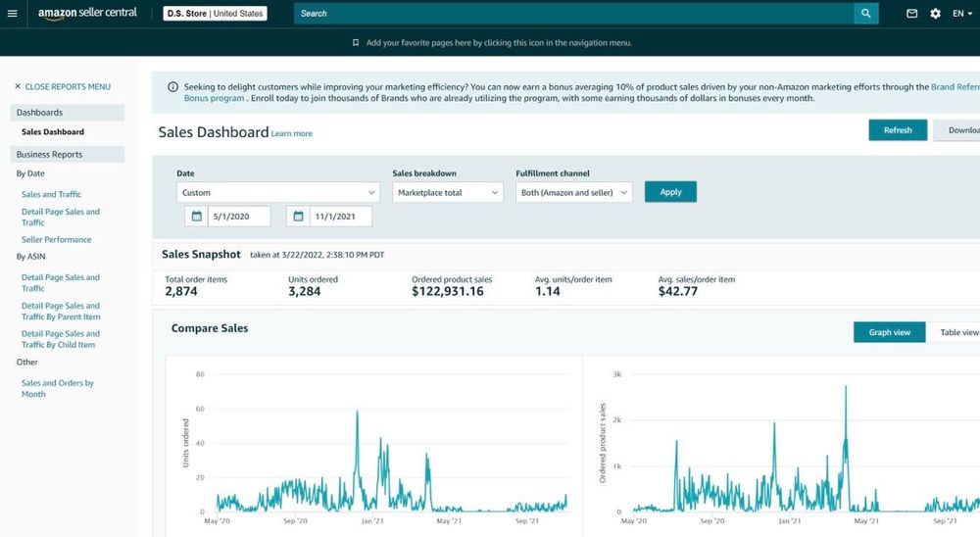The width and height of the screenshot is (980, 537).
Task: Open Sales and Traffic report
Action: click(51, 194)
